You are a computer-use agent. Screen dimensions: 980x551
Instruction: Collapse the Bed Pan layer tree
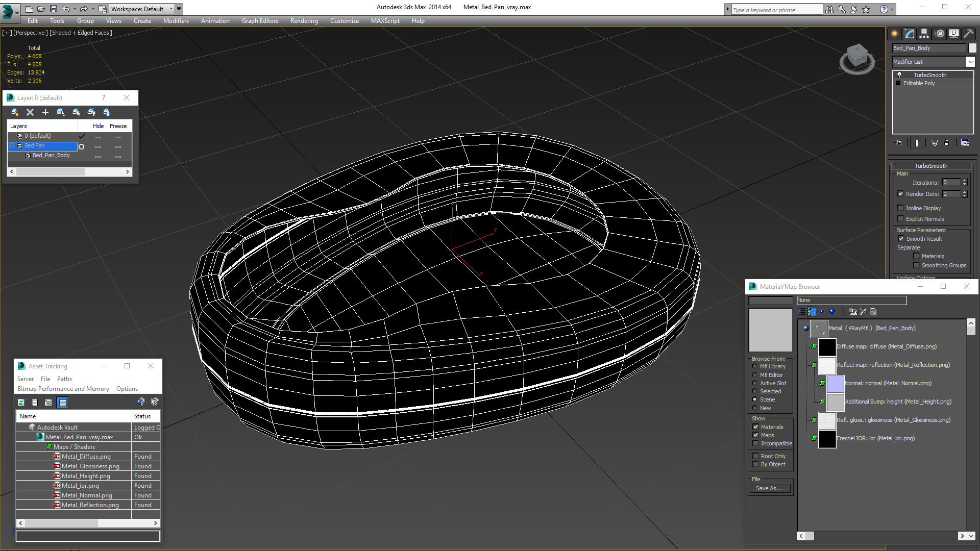[x=12, y=146]
